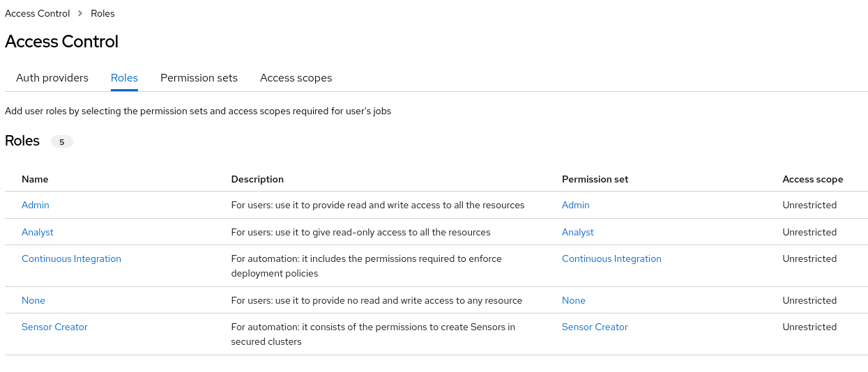The height and width of the screenshot is (372, 868).
Task: Go to the Access scopes tab
Action: tap(296, 78)
